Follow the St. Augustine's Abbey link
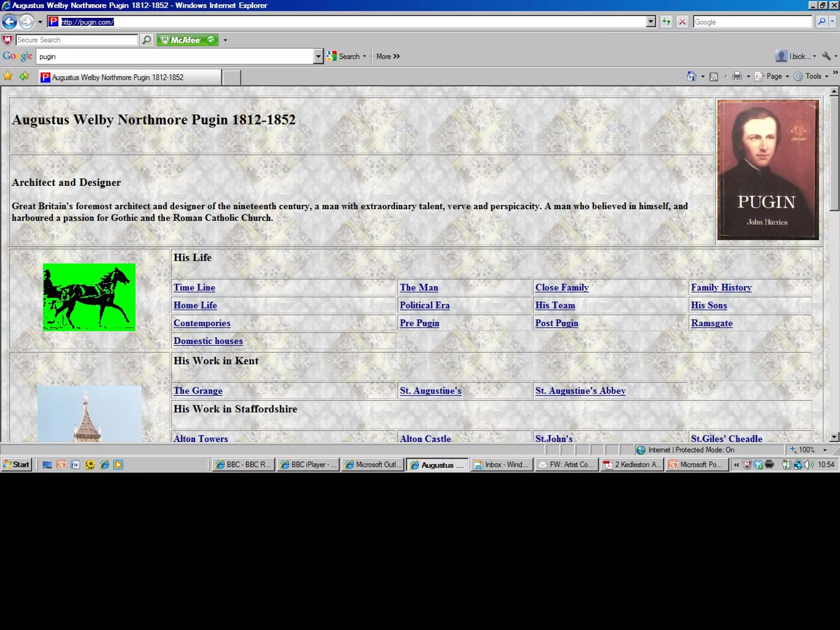840x630 pixels. pyautogui.click(x=580, y=391)
